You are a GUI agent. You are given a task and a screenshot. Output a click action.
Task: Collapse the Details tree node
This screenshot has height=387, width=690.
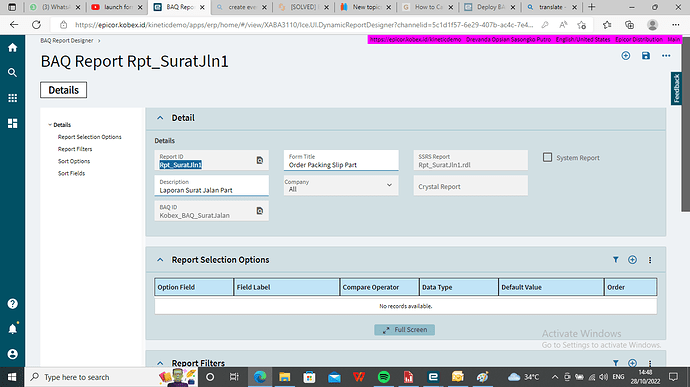pos(50,125)
